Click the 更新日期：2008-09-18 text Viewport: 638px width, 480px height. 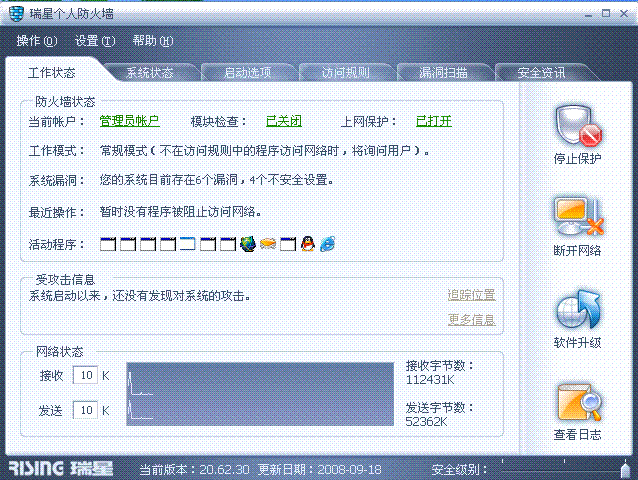point(319,470)
